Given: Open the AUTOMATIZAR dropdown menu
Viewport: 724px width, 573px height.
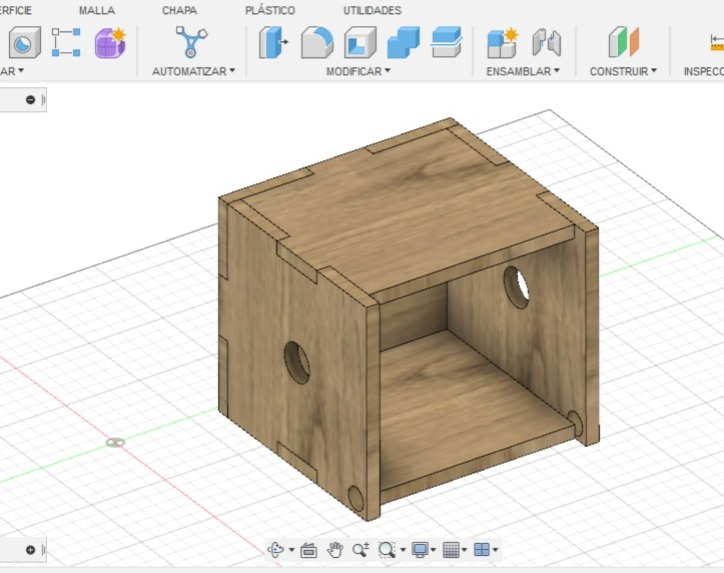Looking at the screenshot, I should 193,71.
